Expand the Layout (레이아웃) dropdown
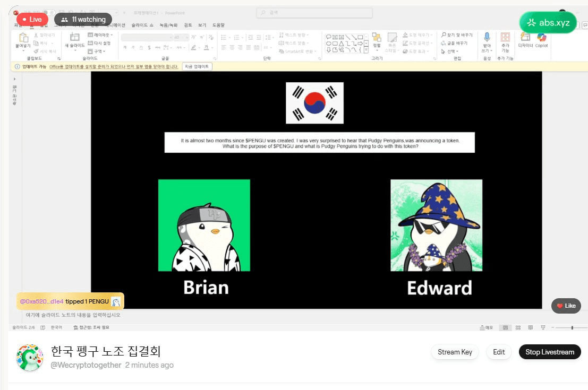This screenshot has width=588, height=390. (x=100, y=35)
